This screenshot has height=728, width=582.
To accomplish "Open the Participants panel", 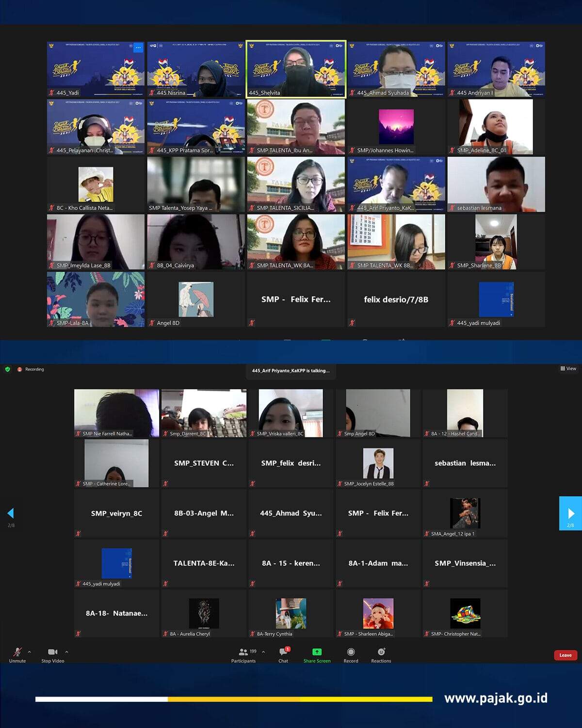I will (x=243, y=653).
